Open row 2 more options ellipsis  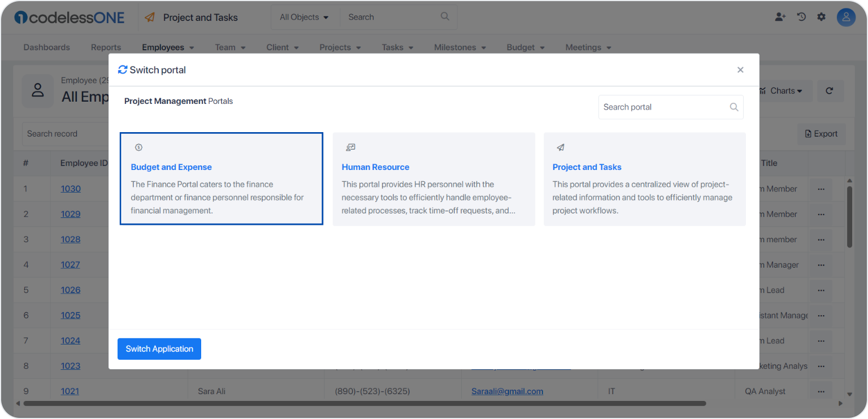(x=821, y=215)
